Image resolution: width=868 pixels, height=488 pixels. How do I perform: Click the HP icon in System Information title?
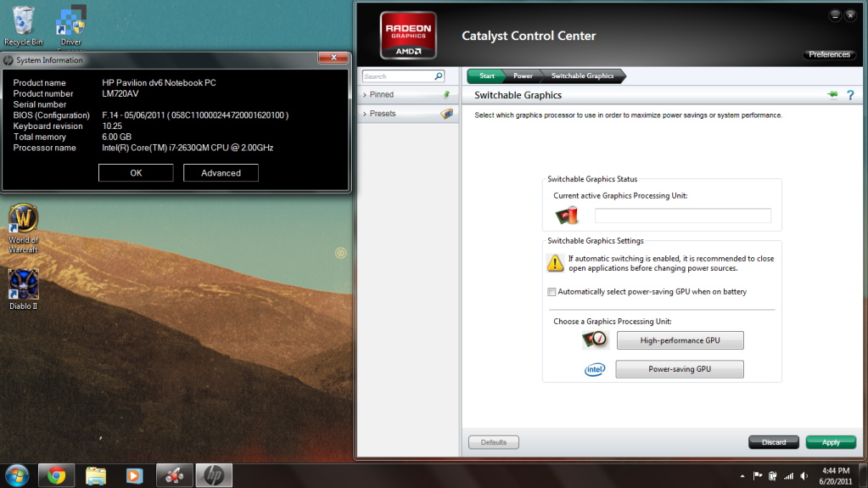tap(8, 60)
